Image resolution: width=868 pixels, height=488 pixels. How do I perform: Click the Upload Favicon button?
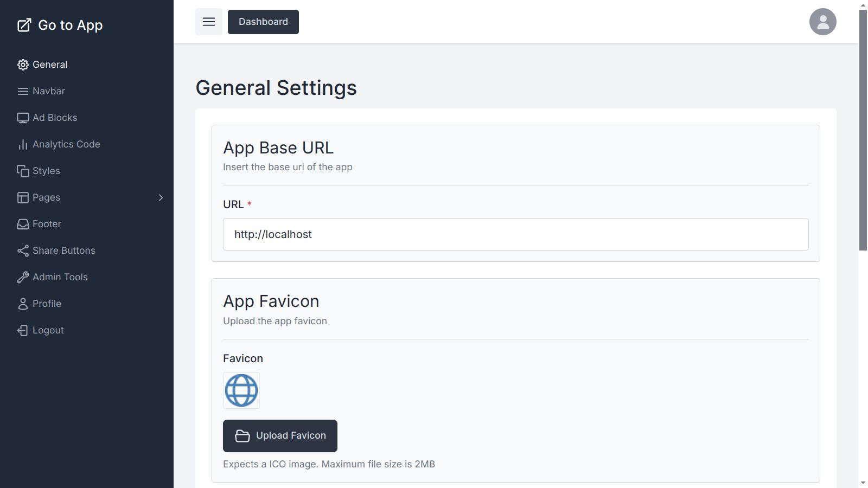280,436
